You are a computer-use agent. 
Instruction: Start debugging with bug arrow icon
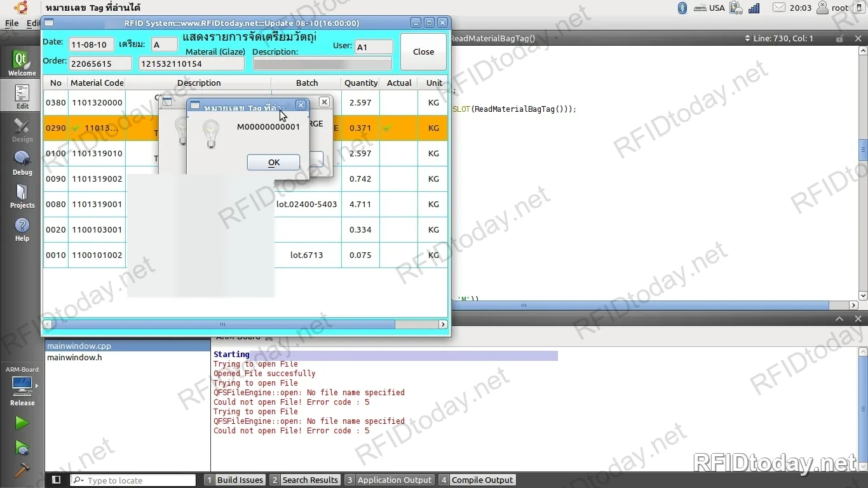[22, 447]
